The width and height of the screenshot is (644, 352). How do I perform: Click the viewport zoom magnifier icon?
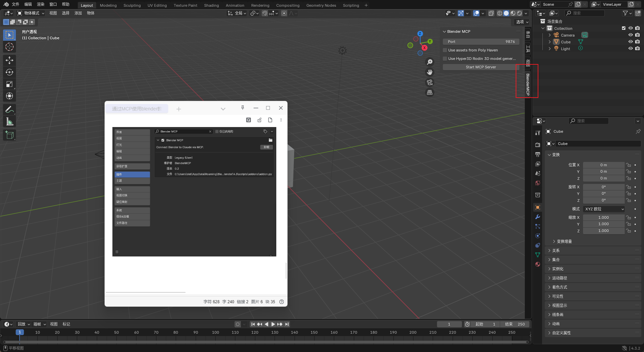tap(430, 62)
